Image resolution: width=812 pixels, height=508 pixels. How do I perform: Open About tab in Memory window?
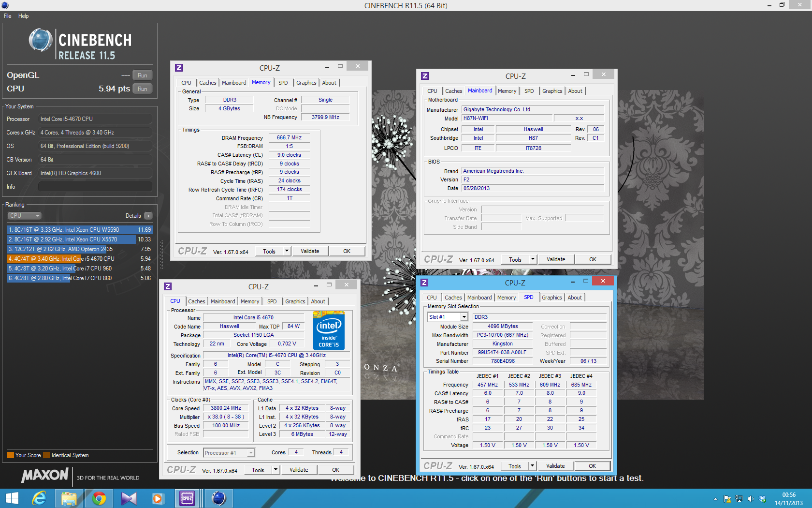pos(329,83)
